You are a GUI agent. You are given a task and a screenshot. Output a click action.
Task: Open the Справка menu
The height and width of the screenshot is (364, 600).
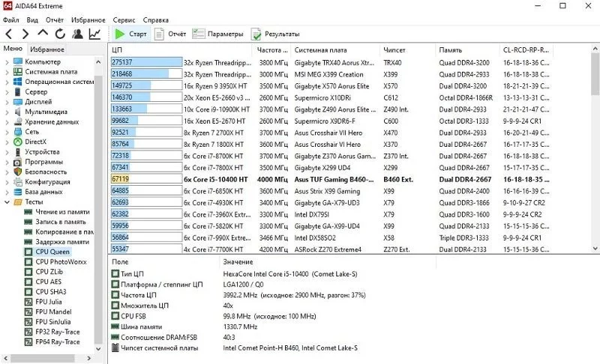pyautogui.click(x=156, y=20)
